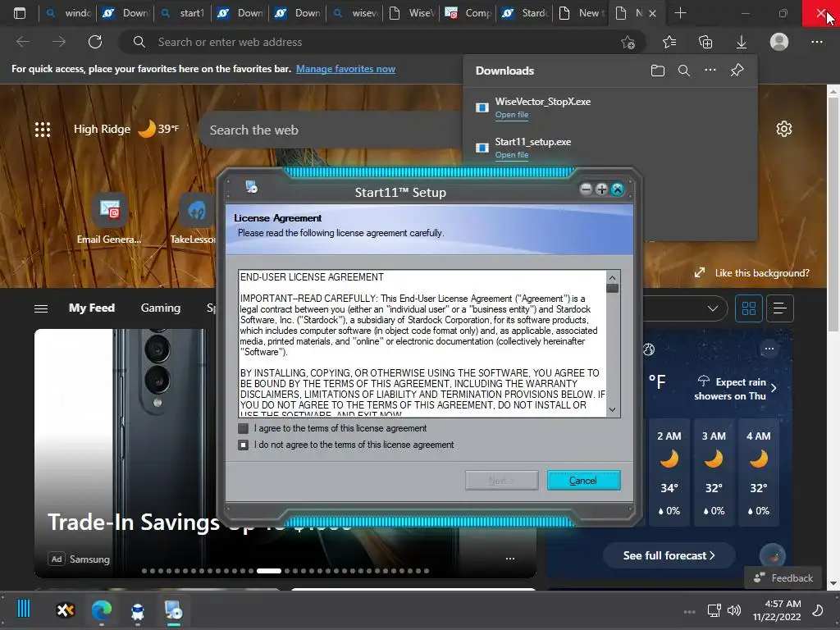Open file link under WiseVector_StopX.exe
The width and height of the screenshot is (840, 630).
tap(512, 115)
